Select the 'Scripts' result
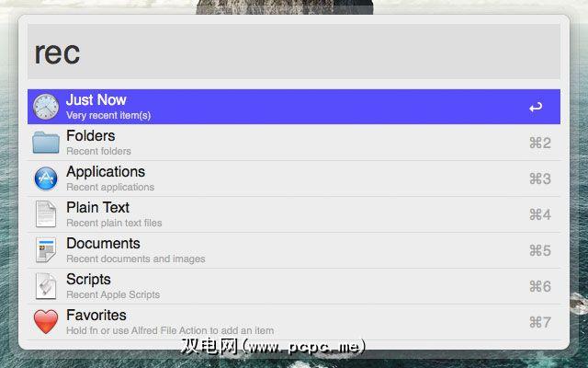 (294, 286)
